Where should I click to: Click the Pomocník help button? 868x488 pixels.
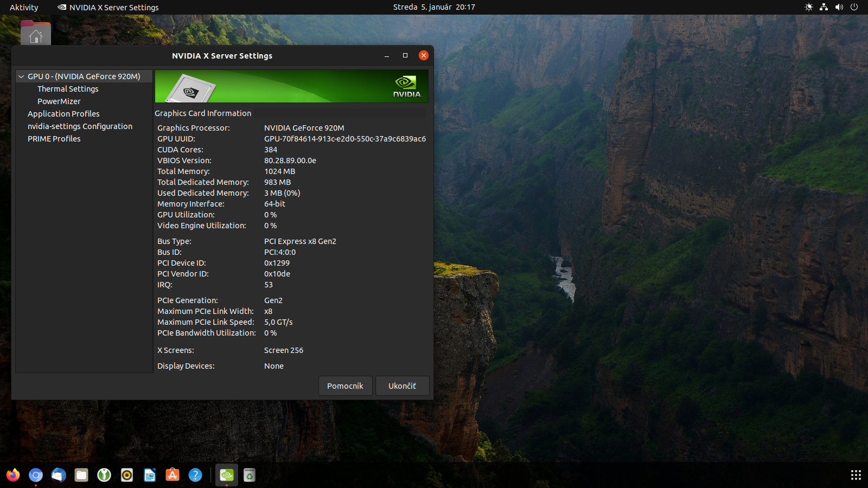[x=345, y=386]
